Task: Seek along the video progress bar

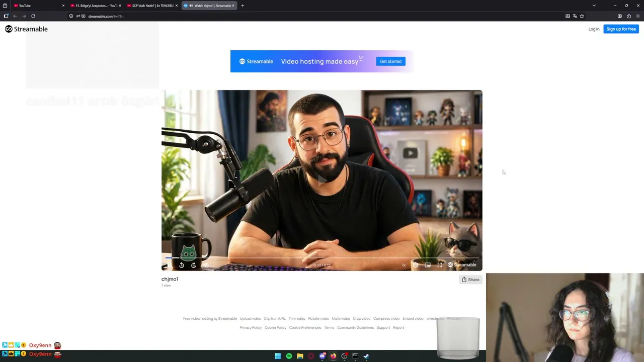Action: point(322,258)
